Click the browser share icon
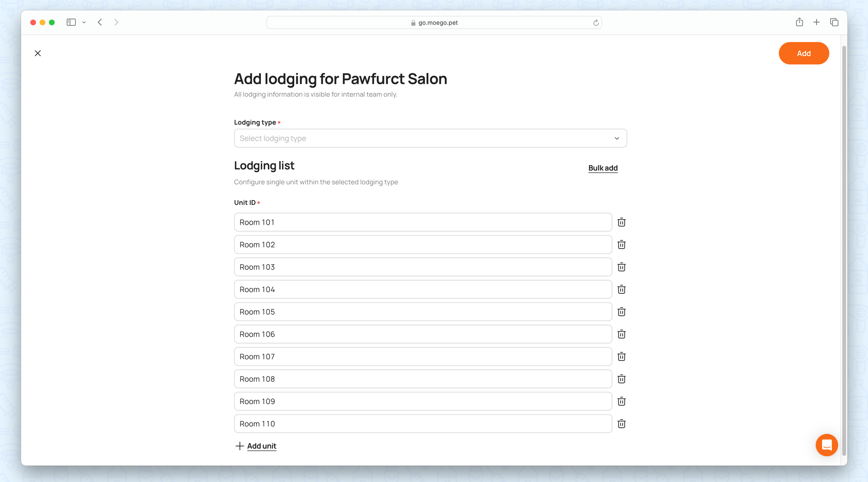 click(x=799, y=22)
